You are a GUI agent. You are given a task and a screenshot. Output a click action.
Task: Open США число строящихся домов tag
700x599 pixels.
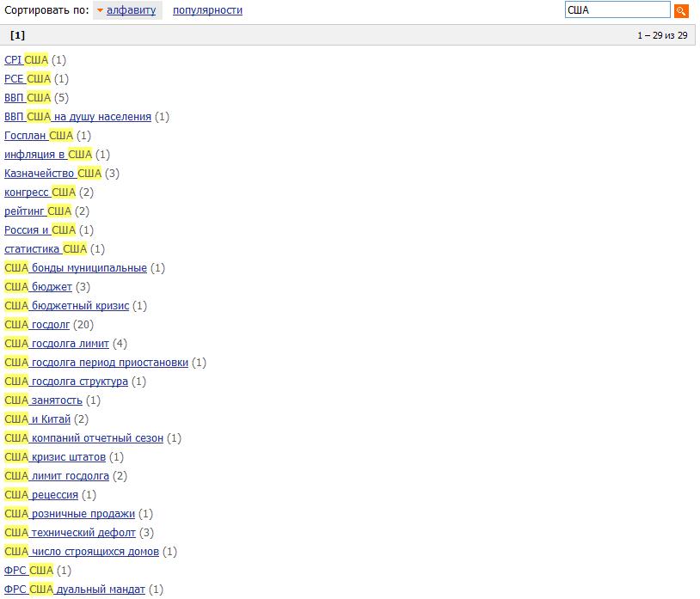tap(82, 552)
